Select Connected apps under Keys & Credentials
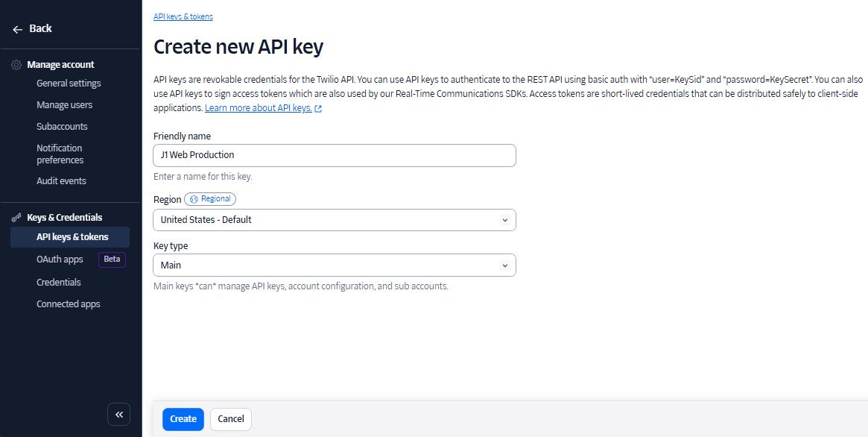This screenshot has width=868, height=437. click(x=68, y=304)
